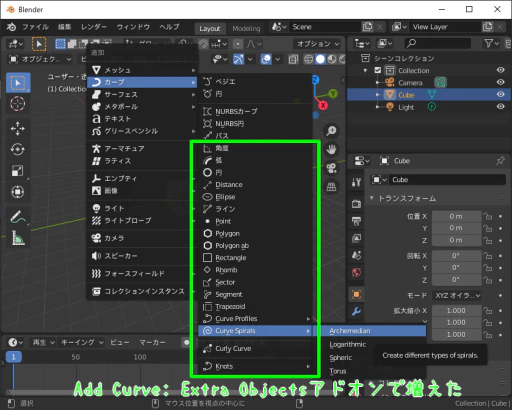Open the オプション dropdown
Image resolution: width=512 pixels, height=410 pixels.
point(318,44)
